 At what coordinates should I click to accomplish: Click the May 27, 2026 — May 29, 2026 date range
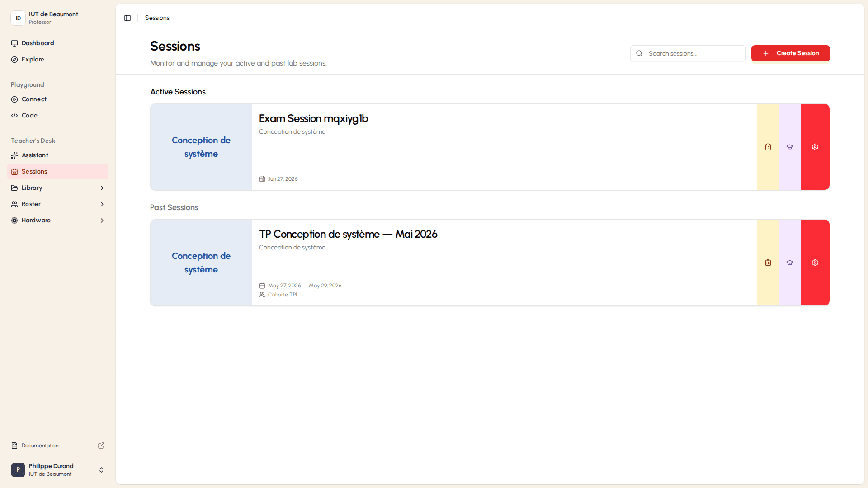click(305, 286)
